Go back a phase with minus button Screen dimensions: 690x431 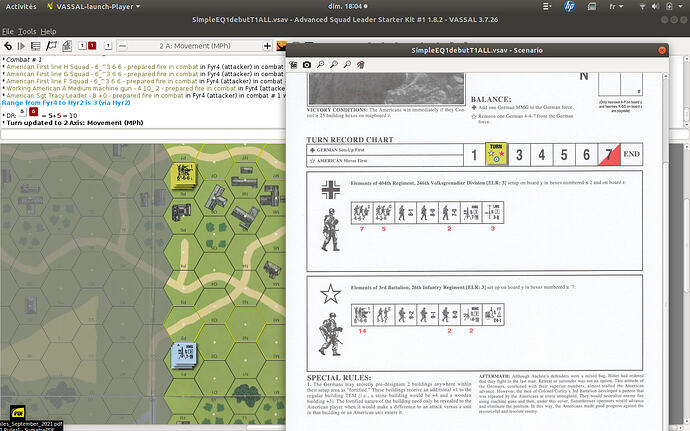123,46
